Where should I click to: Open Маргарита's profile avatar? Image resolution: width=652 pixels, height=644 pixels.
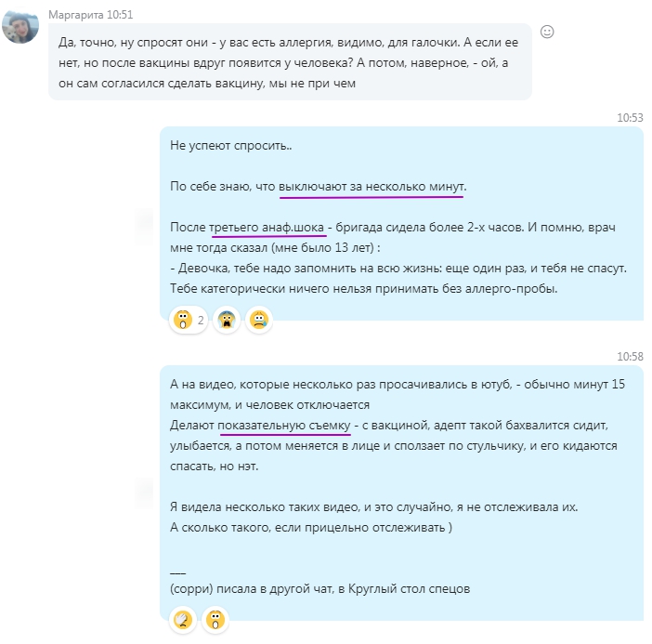click(20, 26)
